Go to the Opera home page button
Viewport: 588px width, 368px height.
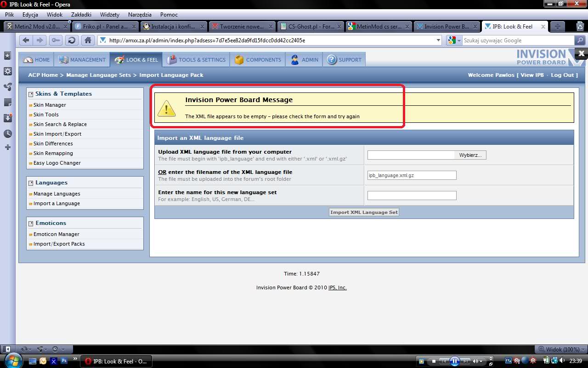click(x=88, y=40)
